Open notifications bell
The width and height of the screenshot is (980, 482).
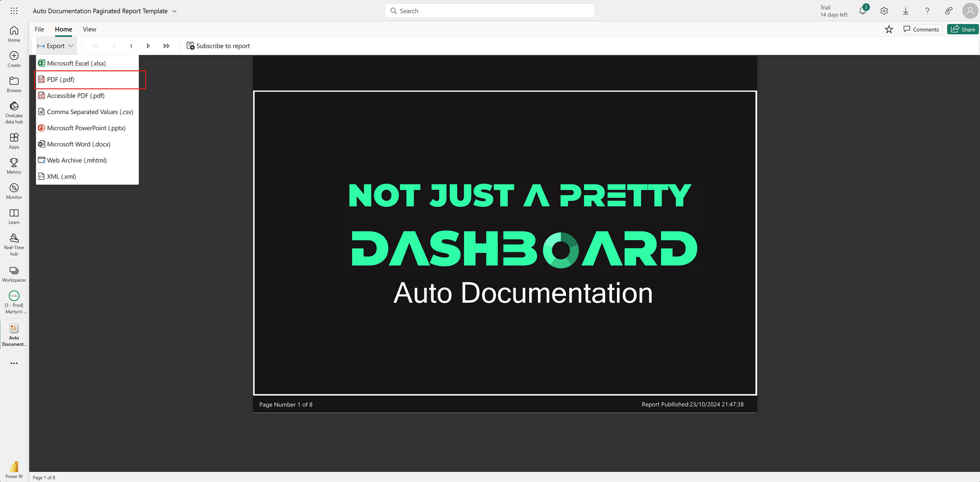[x=862, y=11]
